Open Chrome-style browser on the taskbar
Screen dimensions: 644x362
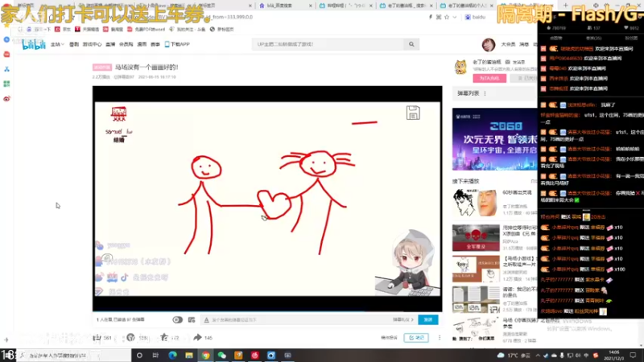[x=205, y=356]
